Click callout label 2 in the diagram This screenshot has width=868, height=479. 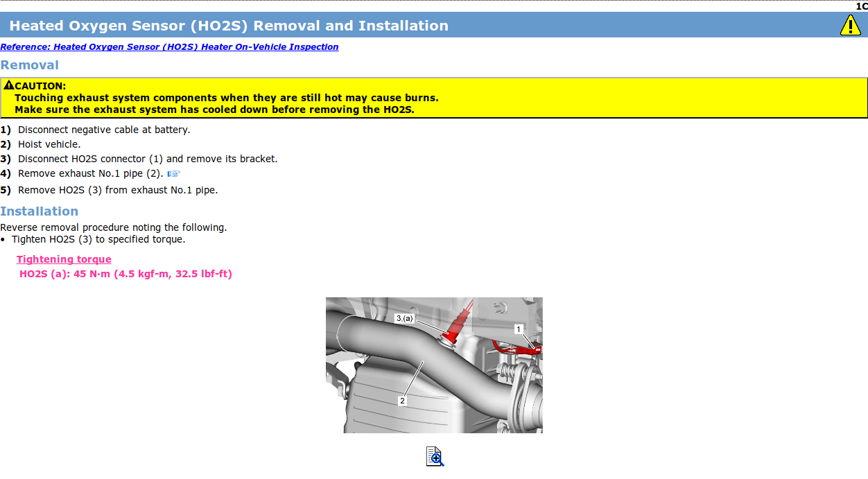(x=401, y=401)
